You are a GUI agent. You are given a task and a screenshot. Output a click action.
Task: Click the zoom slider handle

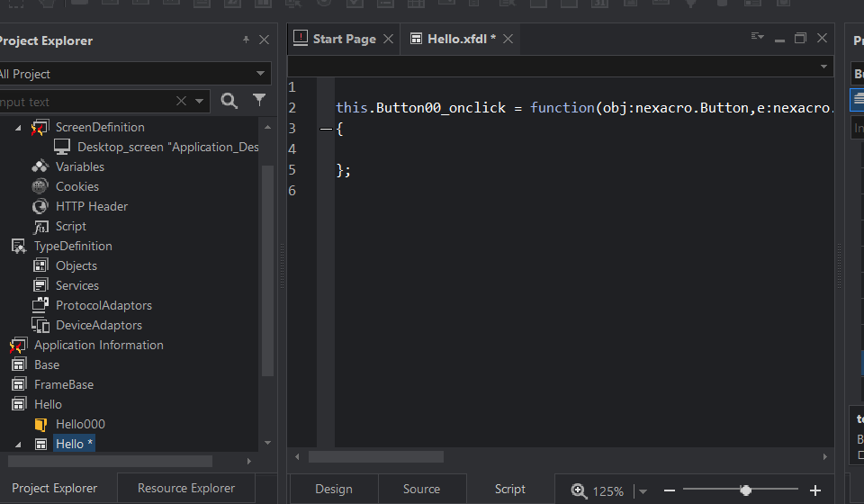coord(745,490)
